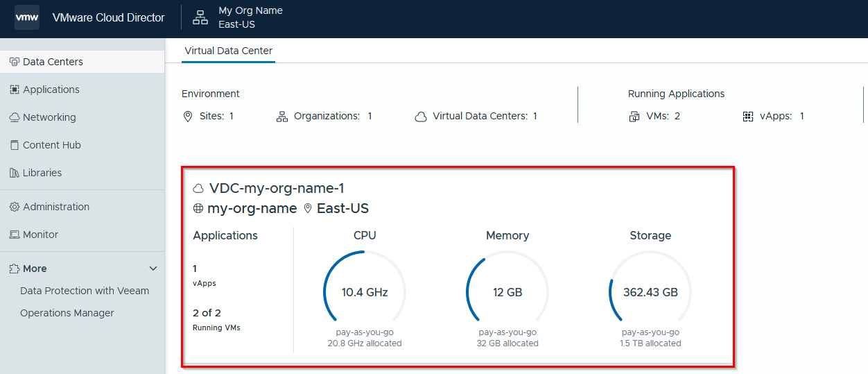868x374 pixels.
Task: Click the '20.8 GHz allocated' text
Action: [x=365, y=343]
